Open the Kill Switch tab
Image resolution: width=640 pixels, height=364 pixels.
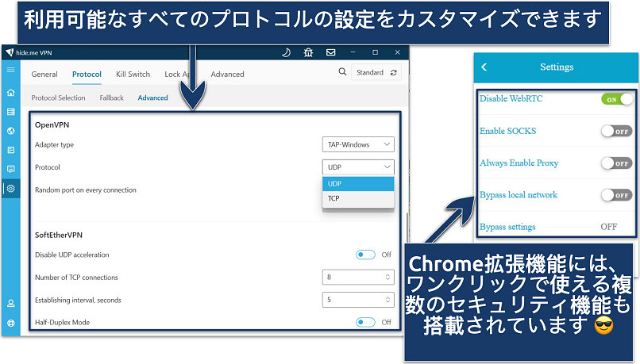(x=133, y=75)
